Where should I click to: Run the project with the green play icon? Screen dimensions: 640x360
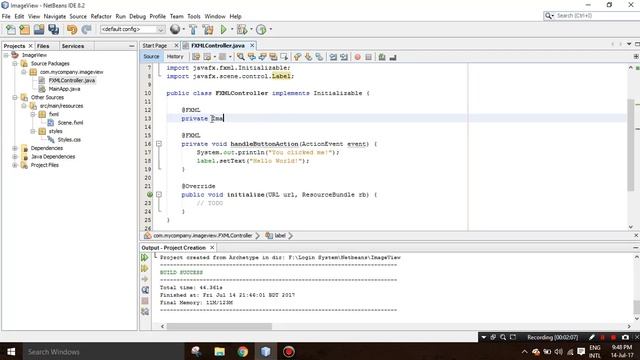(223, 29)
